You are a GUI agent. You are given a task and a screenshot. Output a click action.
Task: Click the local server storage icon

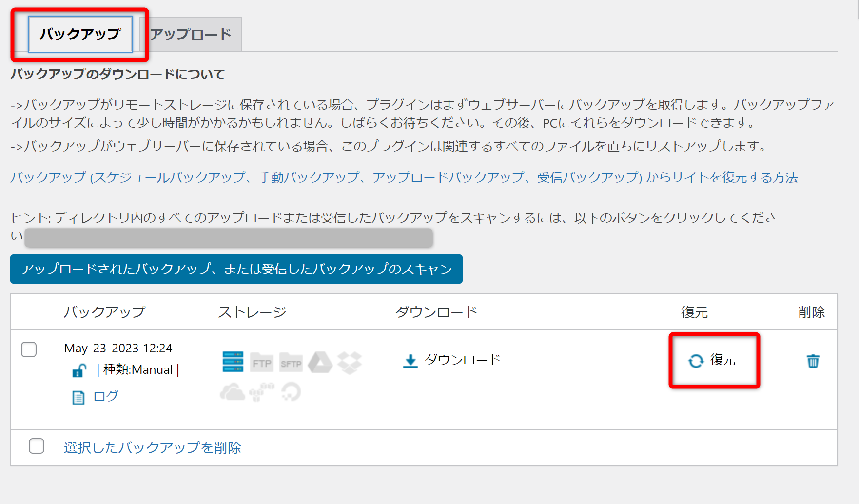[233, 362]
